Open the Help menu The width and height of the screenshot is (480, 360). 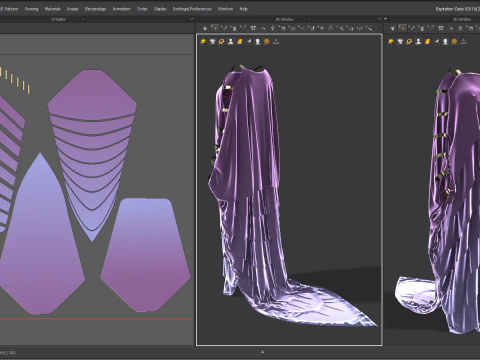[x=244, y=9]
